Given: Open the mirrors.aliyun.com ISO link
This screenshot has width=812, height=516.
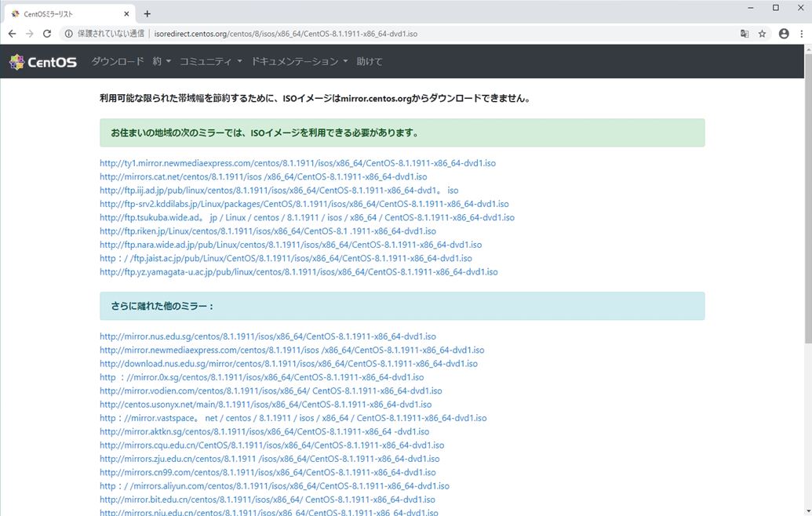Looking at the screenshot, I should (x=275, y=486).
